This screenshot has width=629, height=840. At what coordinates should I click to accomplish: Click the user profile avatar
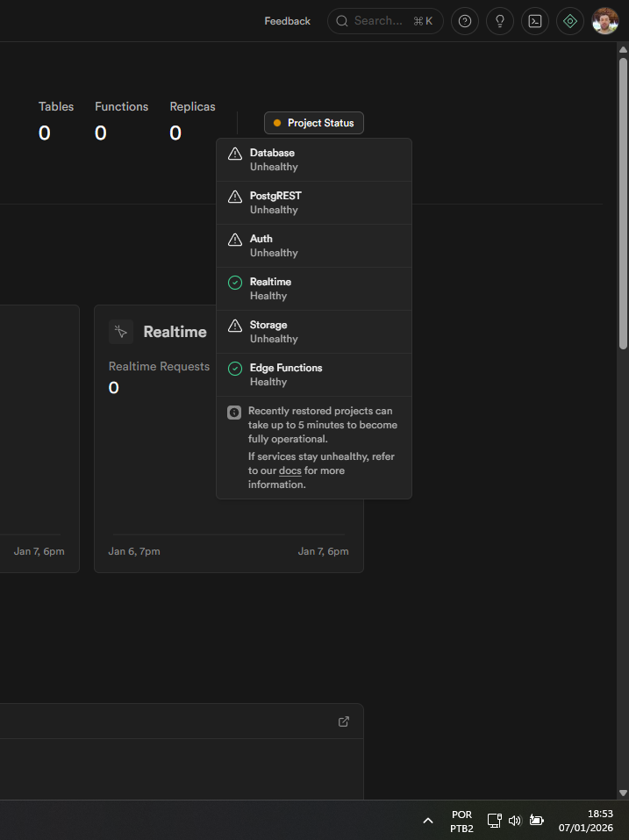coord(605,21)
